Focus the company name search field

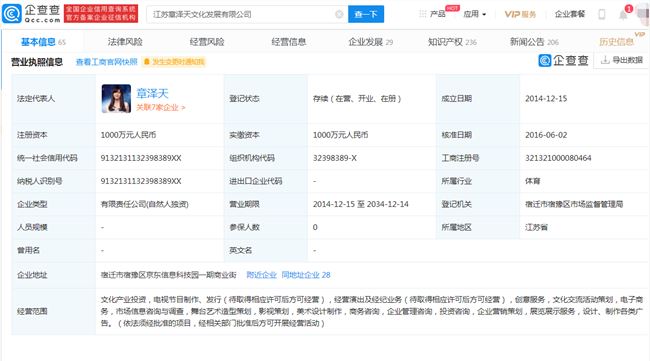(247, 14)
